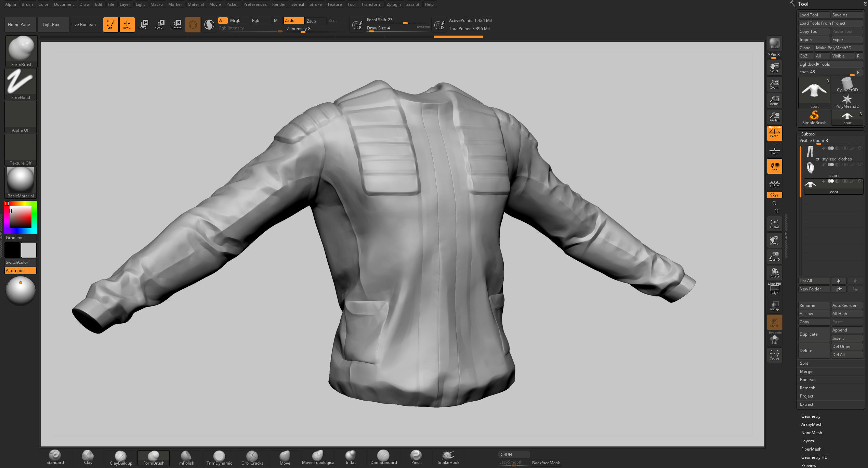Expand the Geometry section
The height and width of the screenshot is (468, 868).
tap(811, 416)
